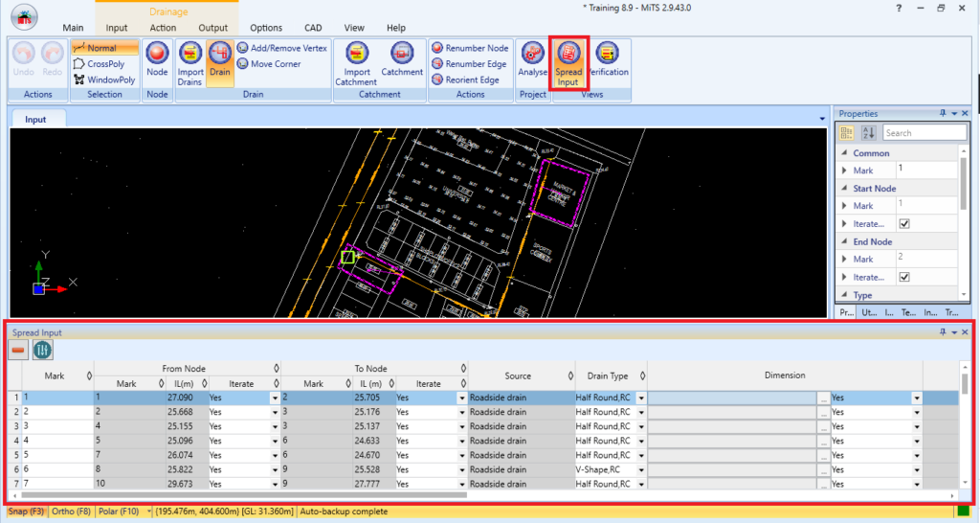Sort by Drain Type column header
This screenshot has width=980, height=523.
(x=612, y=376)
